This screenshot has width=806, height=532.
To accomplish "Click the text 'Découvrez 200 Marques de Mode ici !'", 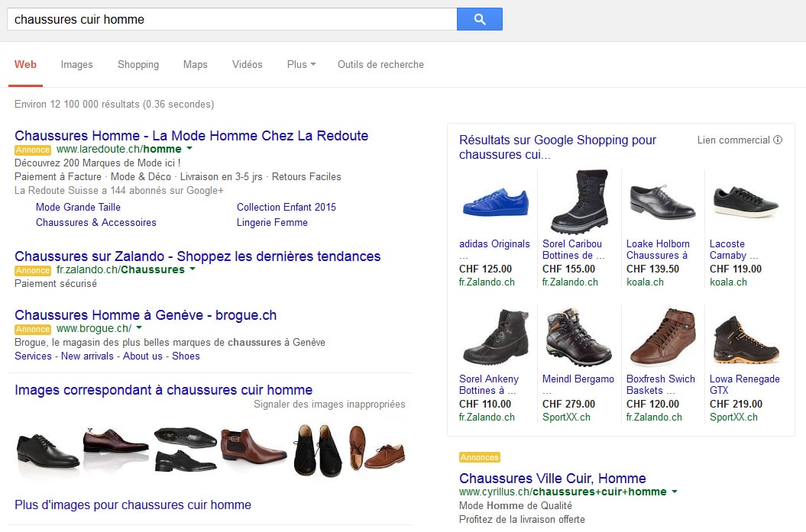I will coord(98,163).
